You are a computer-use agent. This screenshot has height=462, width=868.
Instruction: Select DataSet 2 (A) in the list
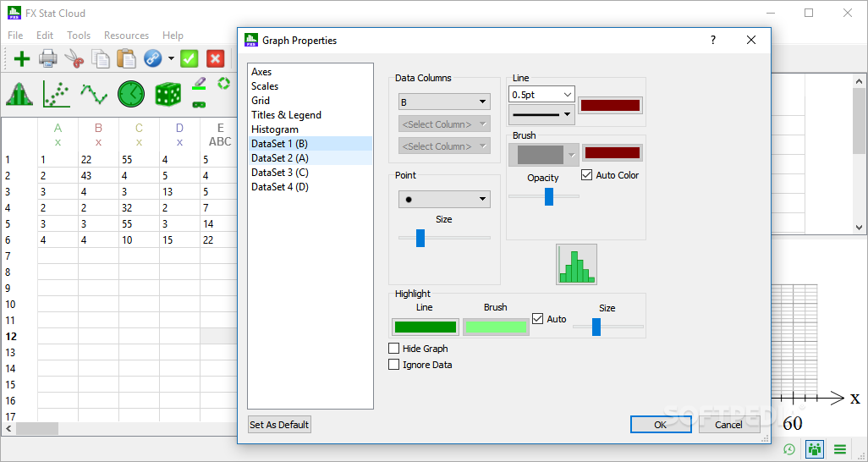[x=310, y=158]
